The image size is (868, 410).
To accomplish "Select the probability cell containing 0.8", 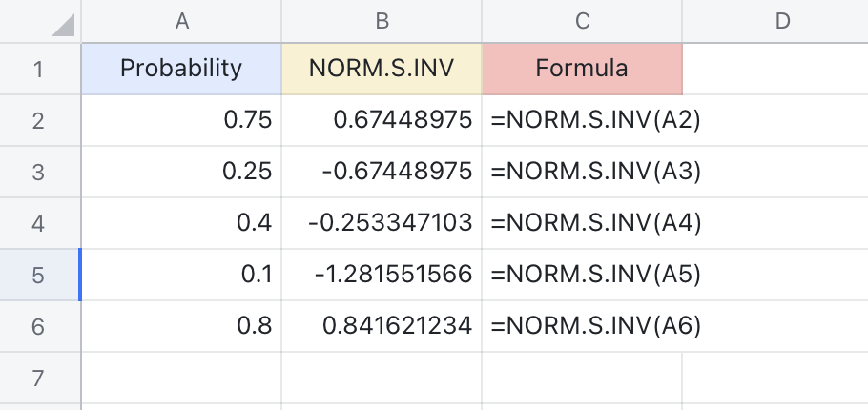I will (x=181, y=326).
